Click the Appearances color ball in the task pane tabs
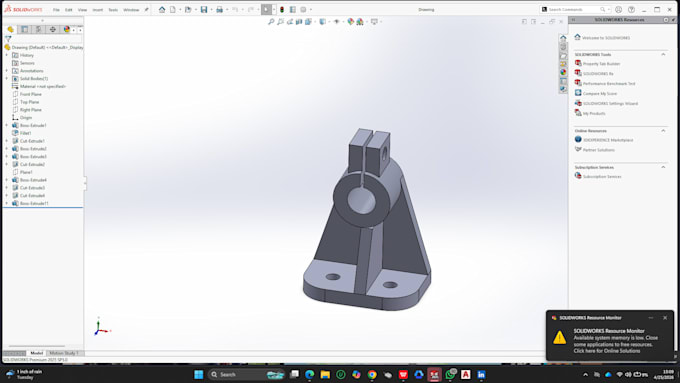This screenshot has height=383, width=680. click(x=563, y=72)
